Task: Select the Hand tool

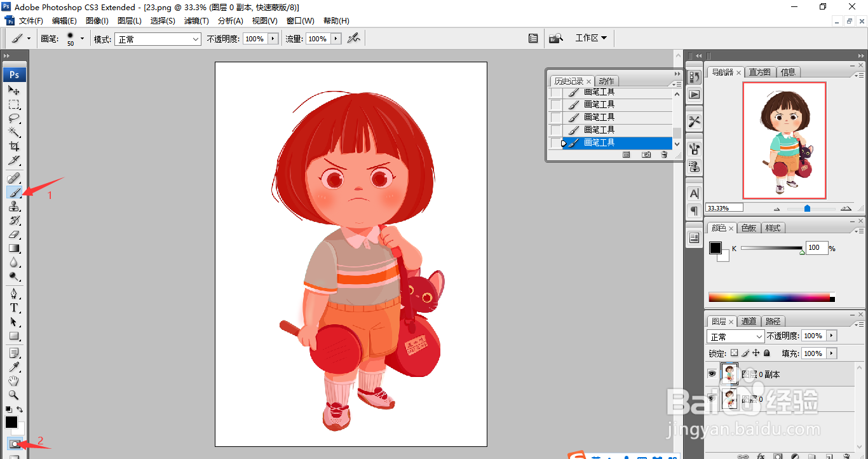Action: pyautogui.click(x=14, y=381)
